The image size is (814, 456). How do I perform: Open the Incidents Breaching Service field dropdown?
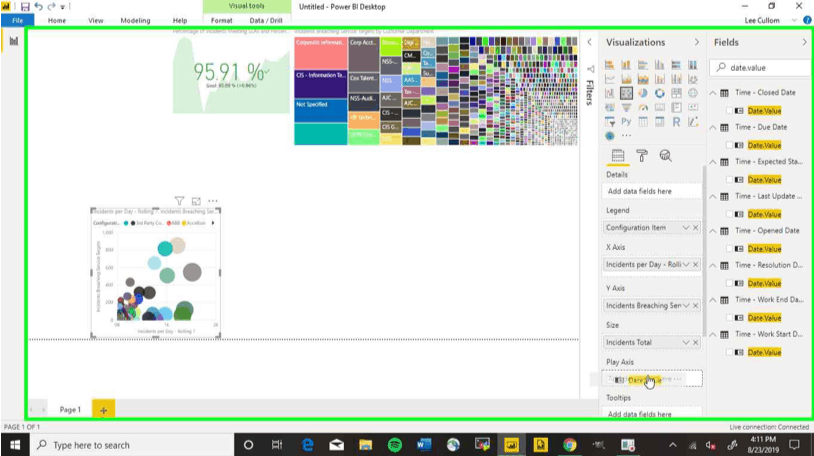coord(686,305)
